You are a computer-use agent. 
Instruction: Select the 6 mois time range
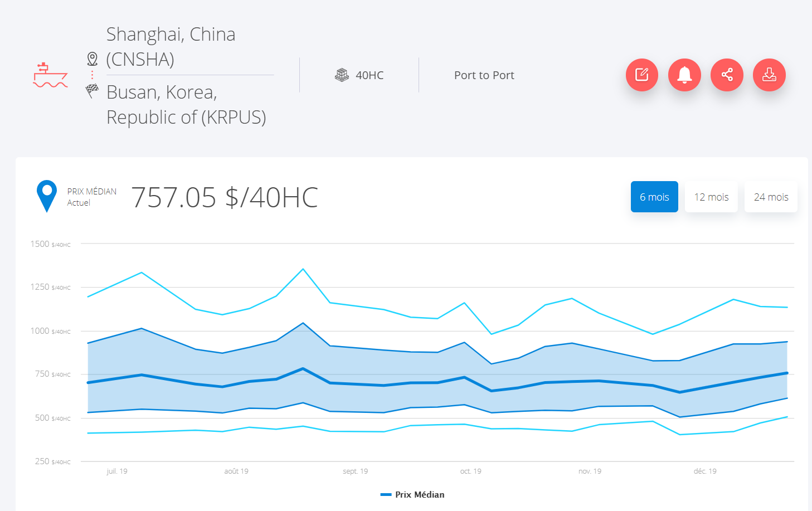[x=654, y=197]
